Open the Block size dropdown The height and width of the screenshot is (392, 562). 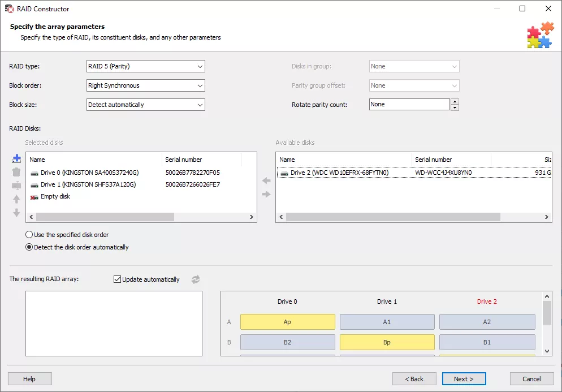145,105
